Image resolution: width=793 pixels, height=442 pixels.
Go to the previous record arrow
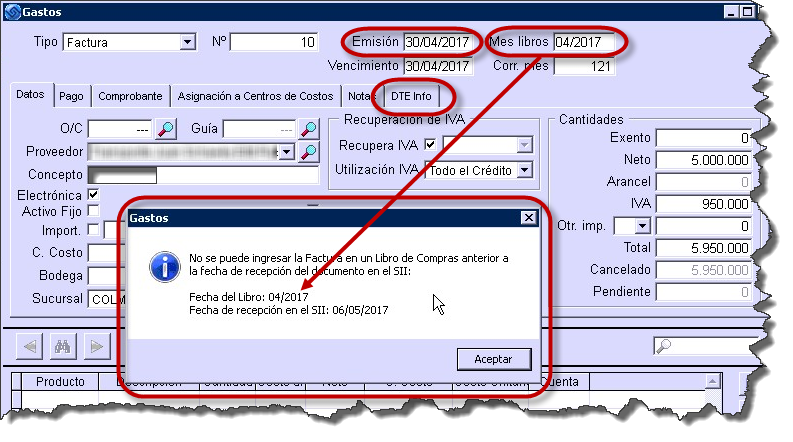(x=31, y=347)
